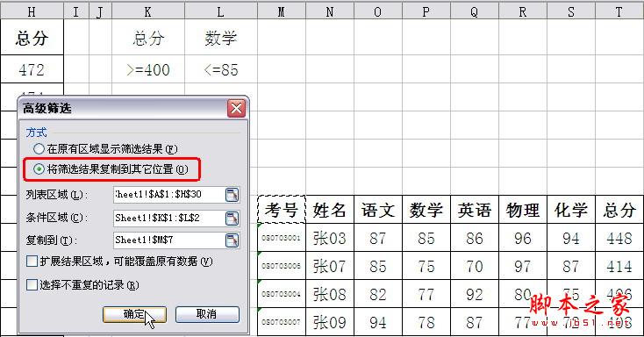Click 张03 total score 448
The width and height of the screenshot is (644, 337).
click(x=619, y=238)
